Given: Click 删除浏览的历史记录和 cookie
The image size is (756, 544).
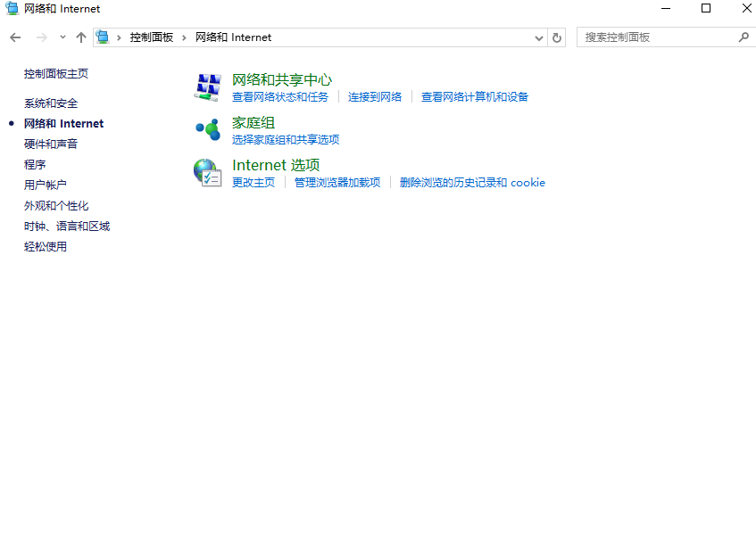Looking at the screenshot, I should click(472, 183).
